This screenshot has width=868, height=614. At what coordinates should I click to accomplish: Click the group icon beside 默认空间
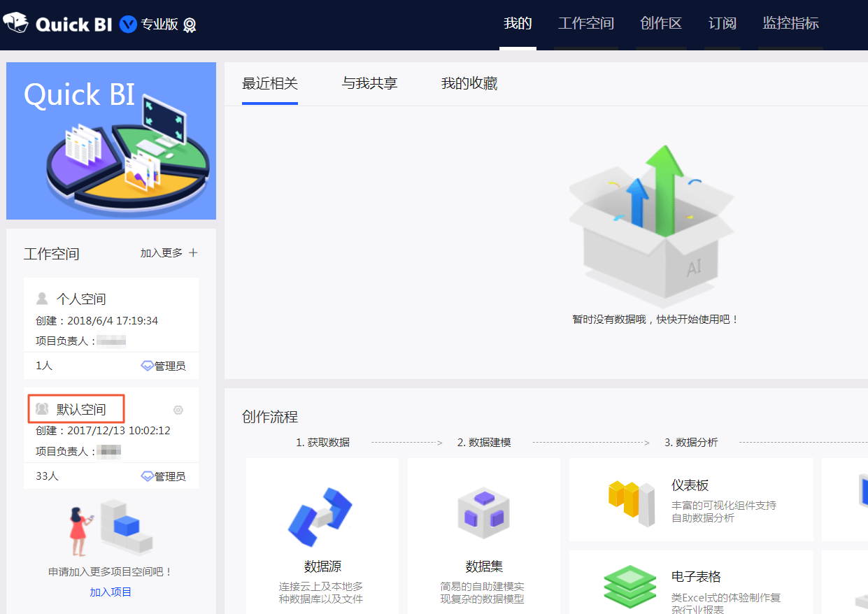42,409
